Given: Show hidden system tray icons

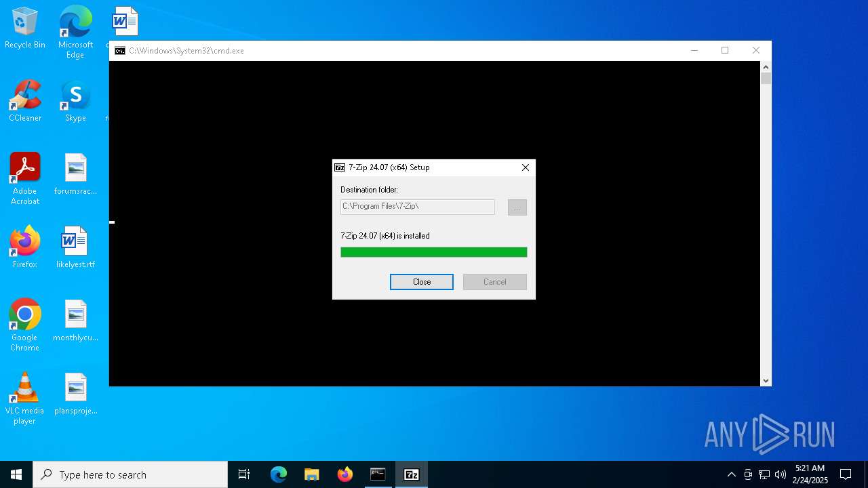Looking at the screenshot, I should tap(731, 474).
